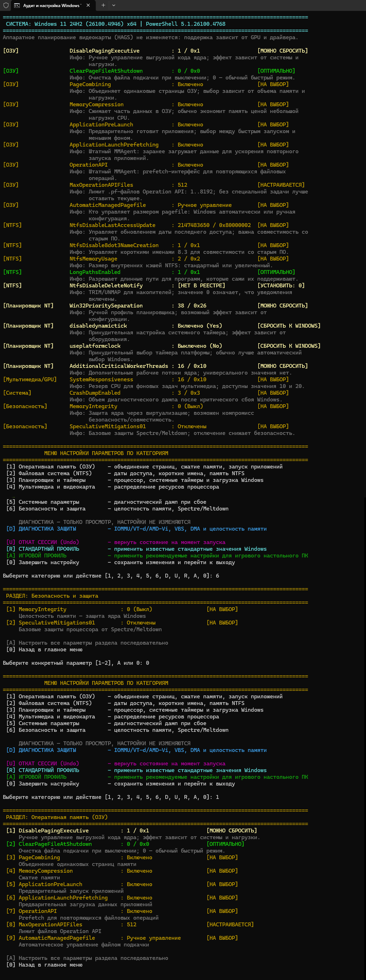Click the 'NtfsDisableDeleteNotify' parameter name
366x980 pixels.
click(106, 285)
